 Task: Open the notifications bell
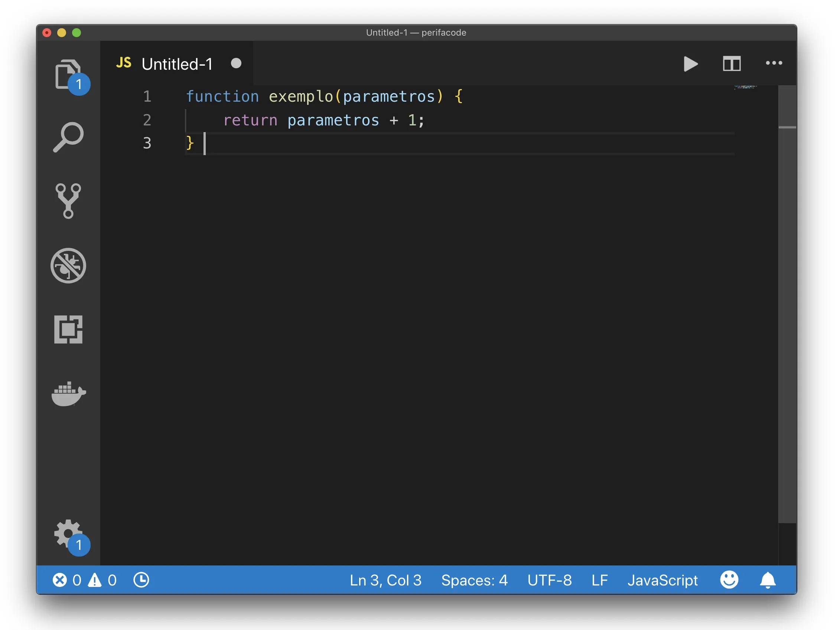(768, 580)
